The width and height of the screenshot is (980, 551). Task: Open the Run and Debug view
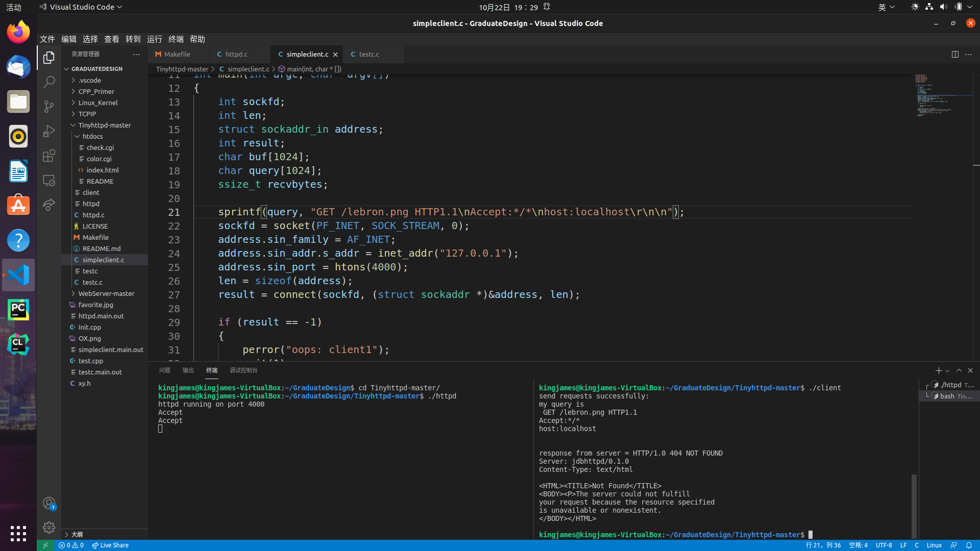pos(48,131)
